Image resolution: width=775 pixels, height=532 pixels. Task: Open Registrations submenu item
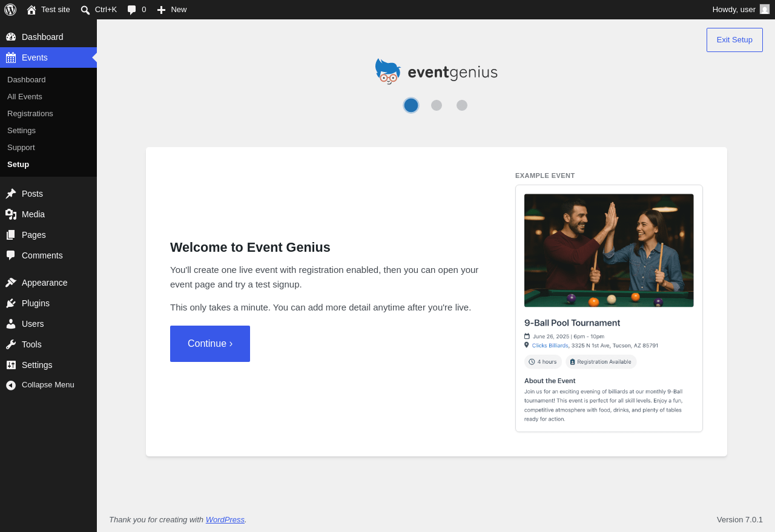pos(48,114)
